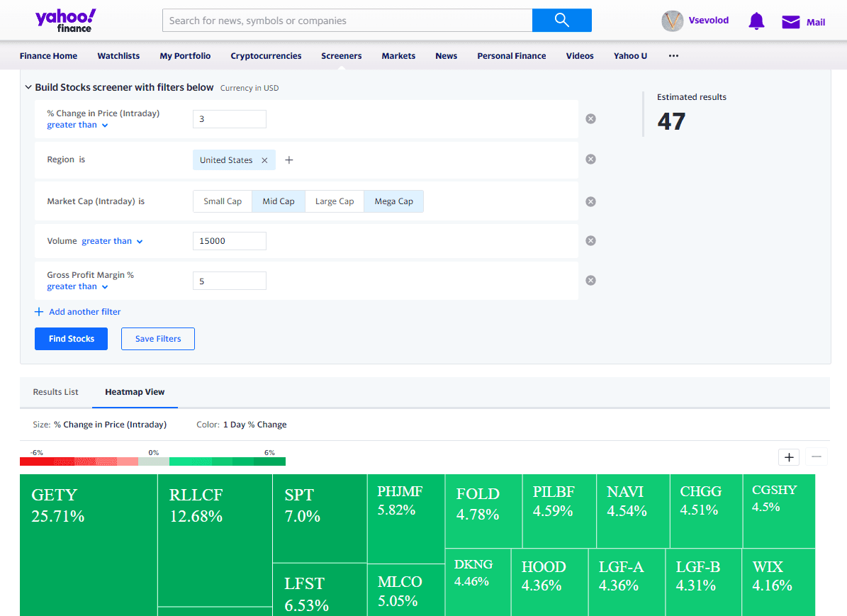The image size is (847, 616).
Task: Remove the Volume filter row
Action: coord(591,240)
